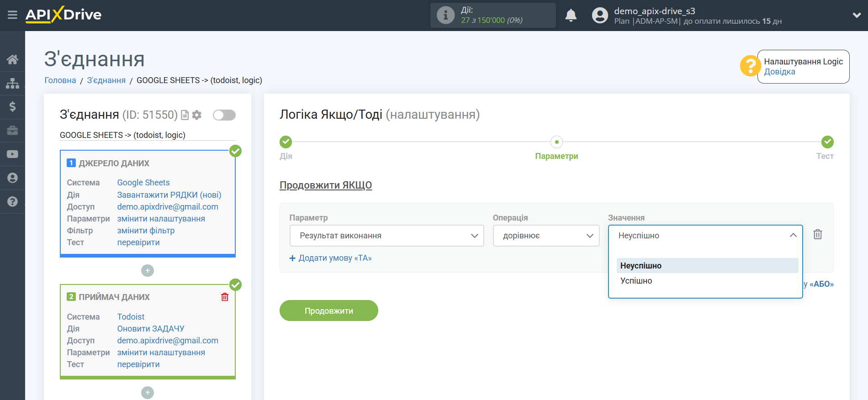This screenshot has height=400, width=868.
Task: Open video tutorials YouTube icon in sidebar
Action: [12, 154]
